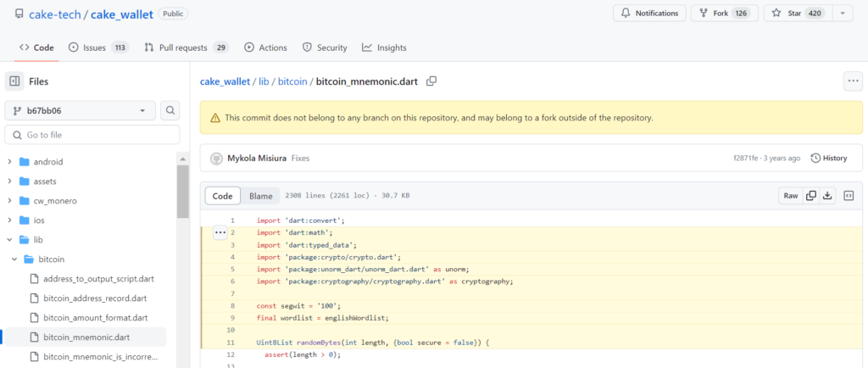Focus the Go to file input
The image size is (868, 368).
[92, 135]
